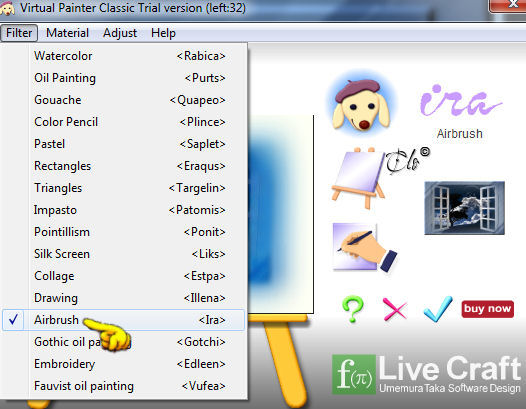Select the Pointillism filter entry
Image resolution: width=526 pixels, height=409 pixels.
coord(123,232)
